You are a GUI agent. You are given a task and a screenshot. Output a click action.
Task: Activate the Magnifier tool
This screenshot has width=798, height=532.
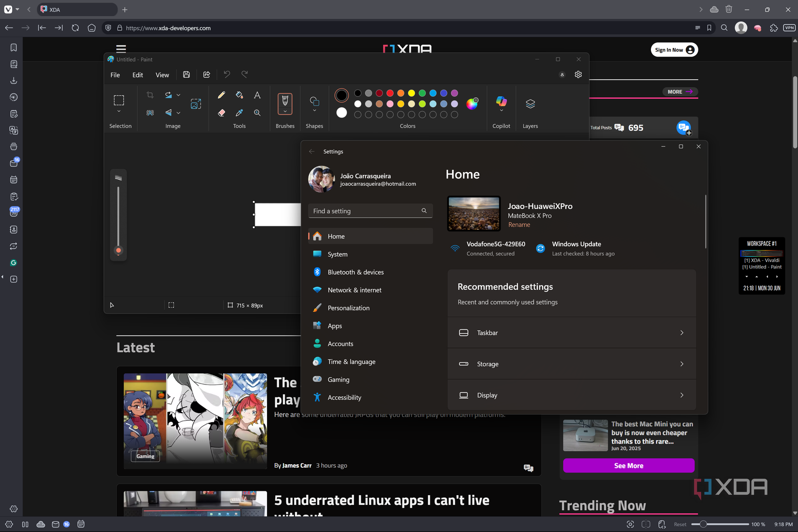pyautogui.click(x=257, y=113)
